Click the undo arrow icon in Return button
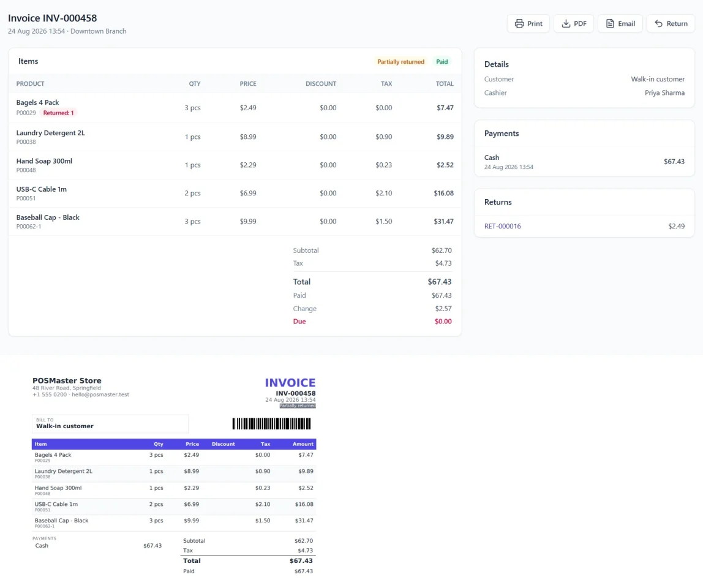 [x=658, y=24]
